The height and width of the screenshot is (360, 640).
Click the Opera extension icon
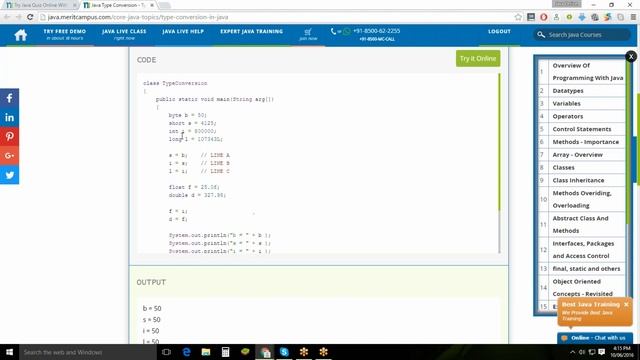[x=543, y=17]
